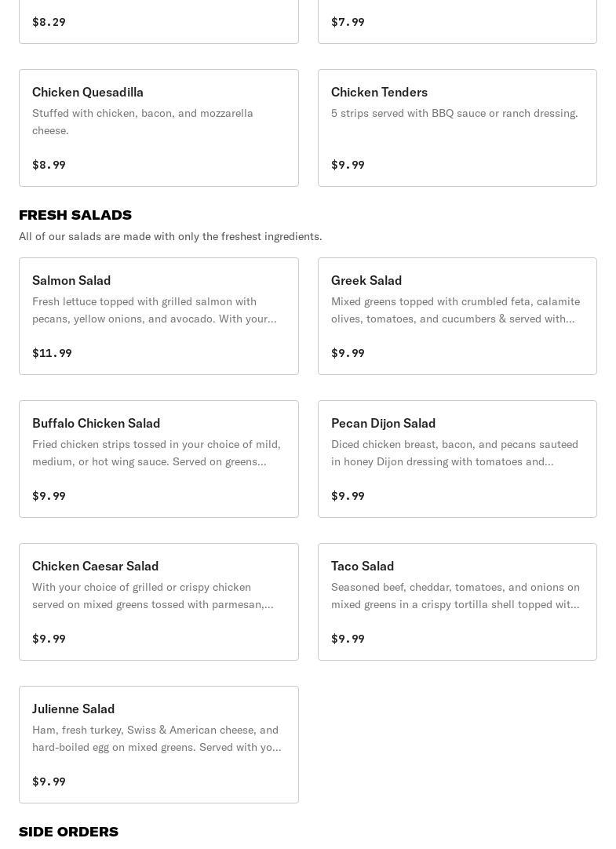
Task: Select the item card priced $7.99
Action: pyautogui.click(x=457, y=22)
